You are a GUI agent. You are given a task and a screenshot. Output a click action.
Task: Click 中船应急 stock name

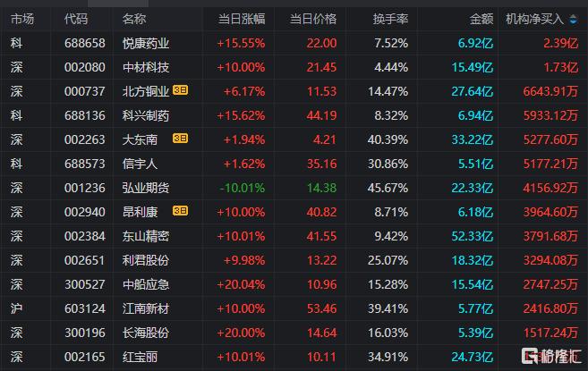coord(146,283)
